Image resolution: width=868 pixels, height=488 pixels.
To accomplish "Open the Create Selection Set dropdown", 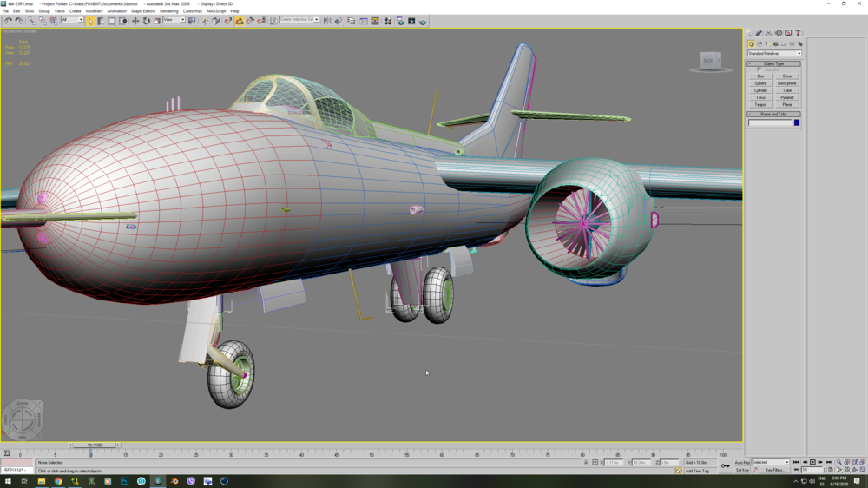I will pos(299,20).
